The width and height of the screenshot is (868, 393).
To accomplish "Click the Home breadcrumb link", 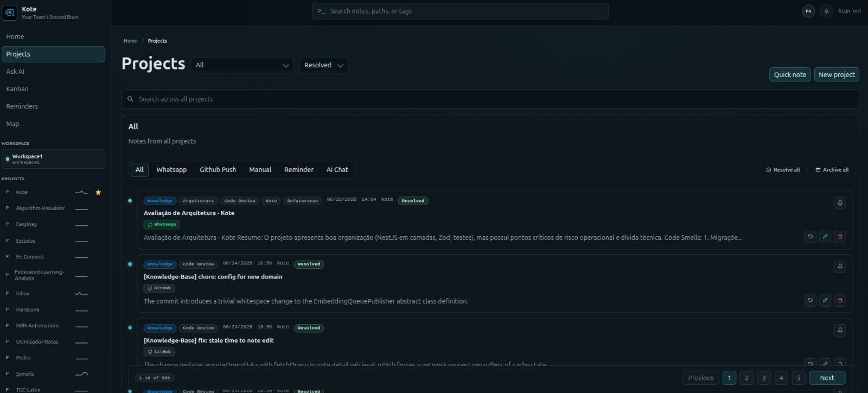I will 130,41.
